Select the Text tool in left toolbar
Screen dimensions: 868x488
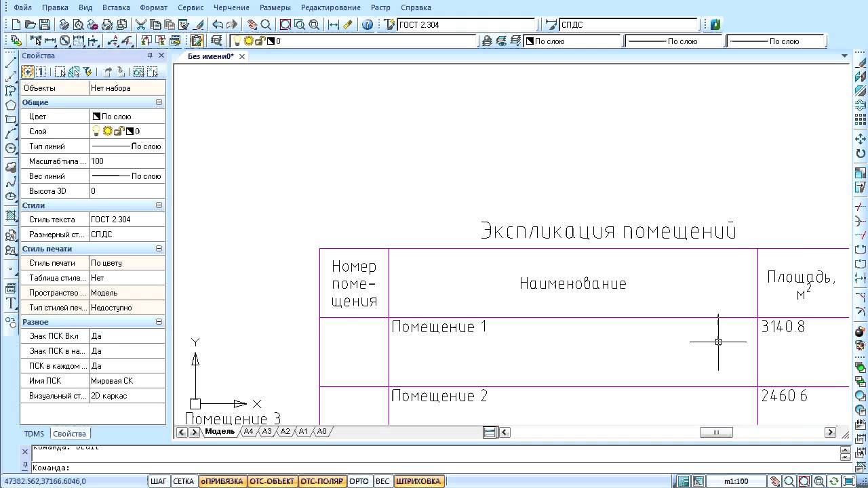pos(11,303)
